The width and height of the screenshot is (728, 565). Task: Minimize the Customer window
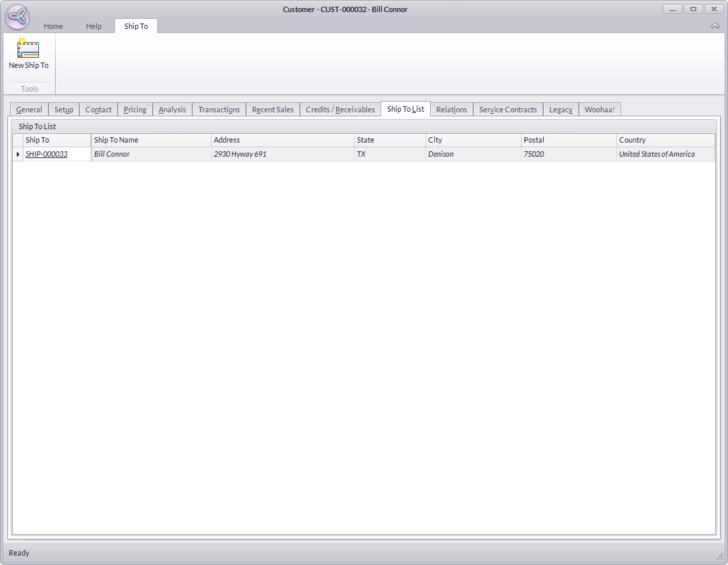(672, 9)
